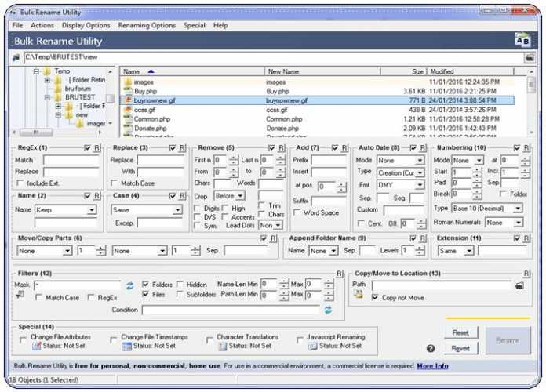546x392 pixels.
Task: Click the Mask refresh arrows icon in Filters
Action: [130, 286]
